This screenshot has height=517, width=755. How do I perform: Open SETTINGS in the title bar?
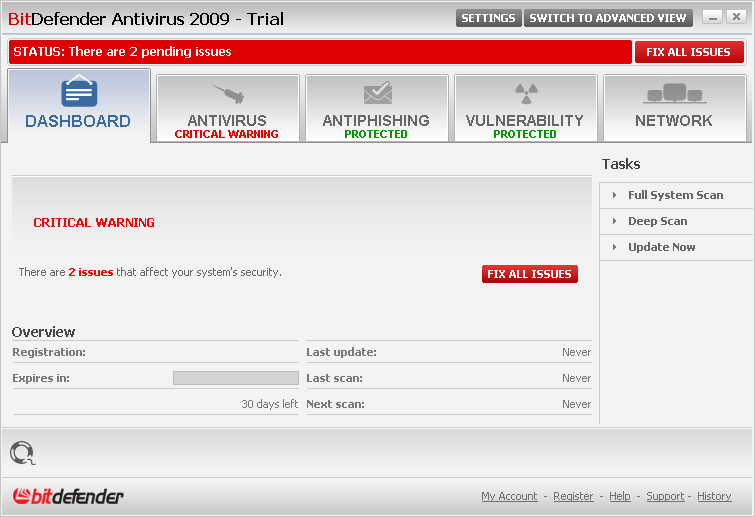[x=488, y=18]
